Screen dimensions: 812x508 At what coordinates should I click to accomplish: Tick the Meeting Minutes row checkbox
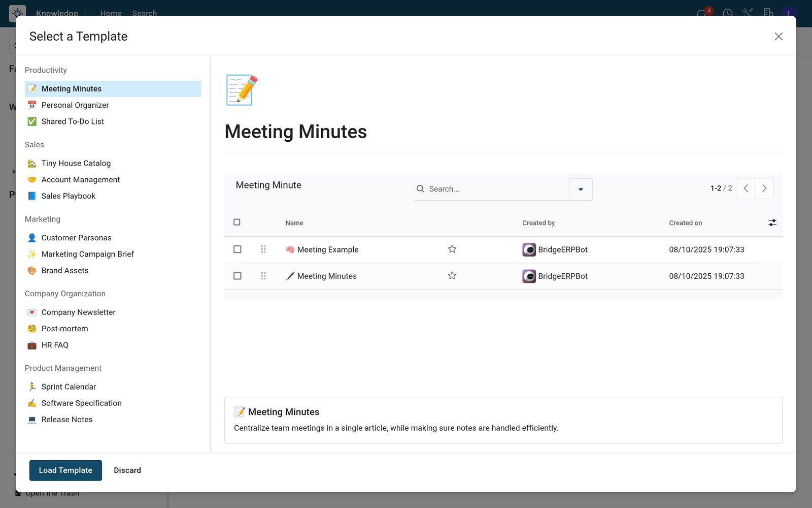tap(237, 275)
